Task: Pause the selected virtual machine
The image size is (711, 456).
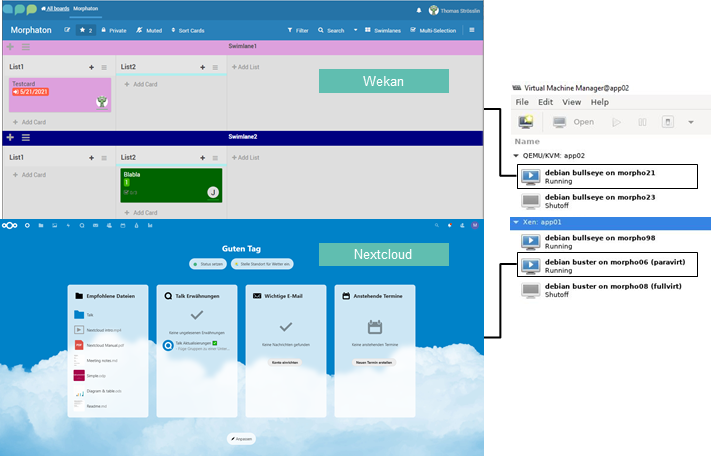Action: click(x=641, y=122)
